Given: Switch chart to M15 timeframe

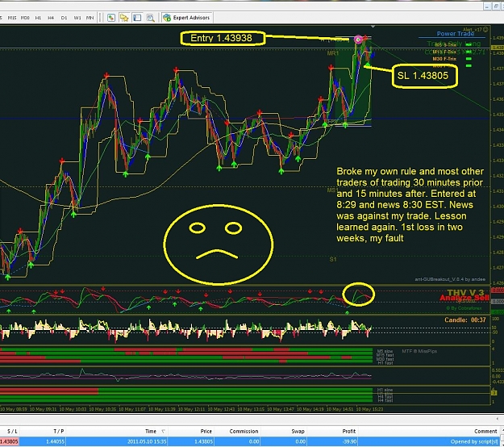Looking at the screenshot, I should pos(12,18).
